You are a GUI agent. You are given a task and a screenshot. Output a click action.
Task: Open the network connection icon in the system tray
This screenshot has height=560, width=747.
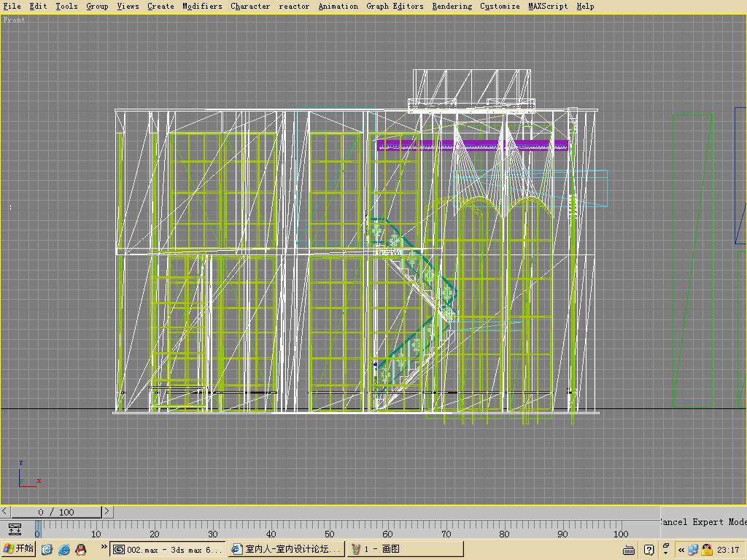pos(693,550)
